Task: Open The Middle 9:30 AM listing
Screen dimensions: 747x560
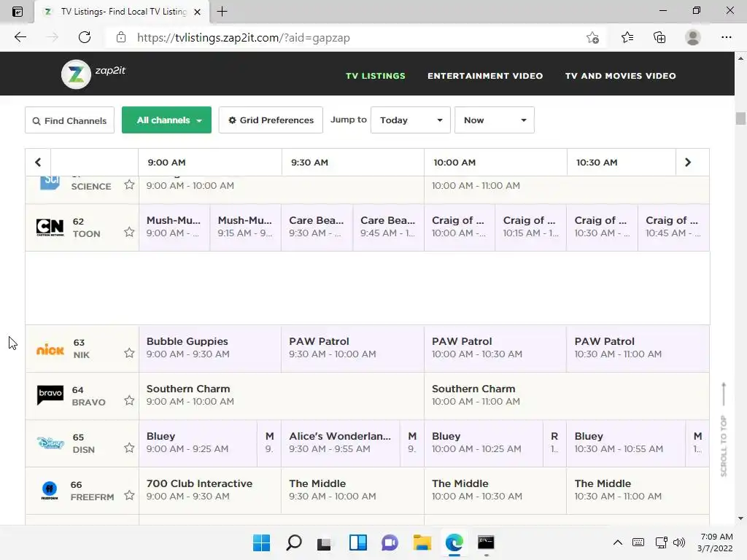Action: tap(352, 490)
